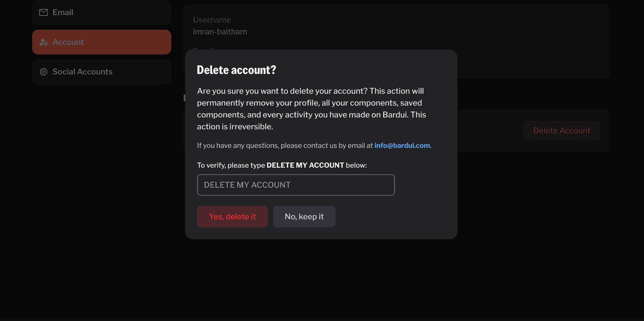Click the background Delete Account button
This screenshot has height=321, width=644.
click(x=561, y=131)
